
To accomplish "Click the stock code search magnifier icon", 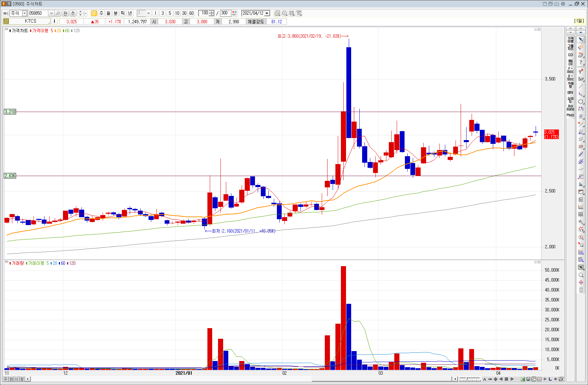I will pos(58,13).
